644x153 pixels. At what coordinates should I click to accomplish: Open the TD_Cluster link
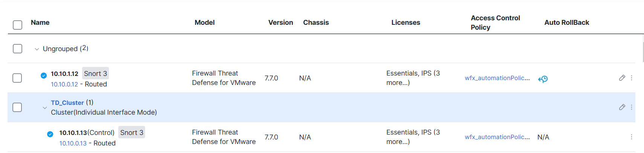(x=67, y=103)
